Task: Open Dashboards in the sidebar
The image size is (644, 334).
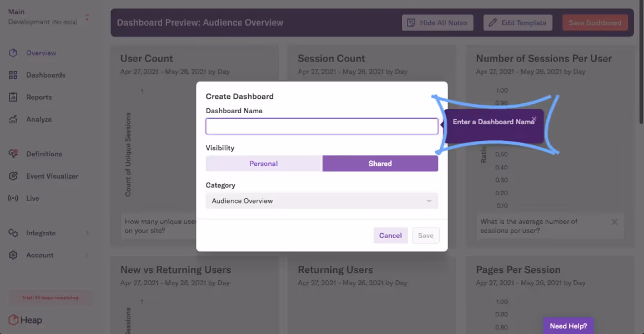Action: (46, 75)
